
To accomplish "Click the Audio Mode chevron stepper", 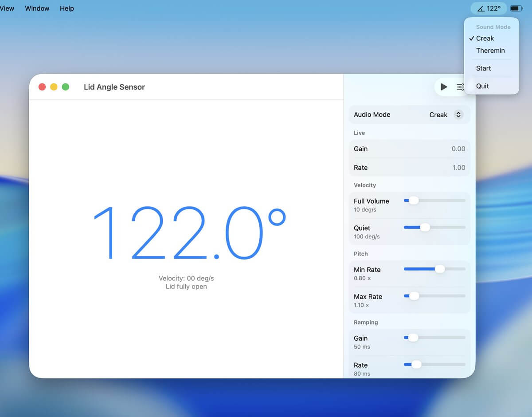I will click(x=458, y=115).
